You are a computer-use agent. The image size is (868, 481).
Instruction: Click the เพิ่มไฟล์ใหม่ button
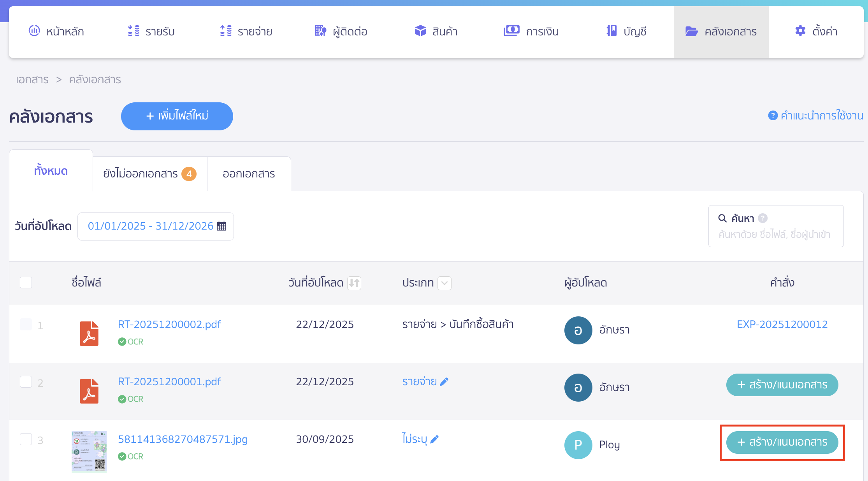177,116
